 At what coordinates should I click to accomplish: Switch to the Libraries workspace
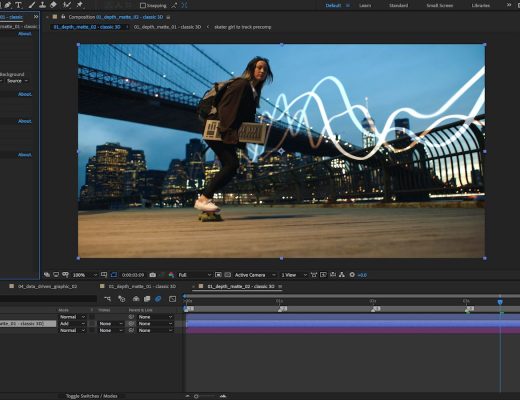point(481,5)
